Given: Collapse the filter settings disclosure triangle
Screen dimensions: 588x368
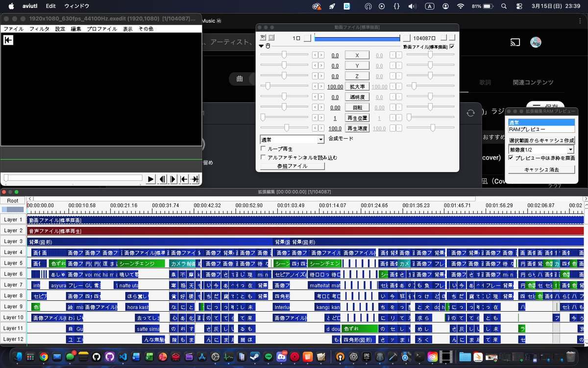Looking at the screenshot, I should coord(262,46).
